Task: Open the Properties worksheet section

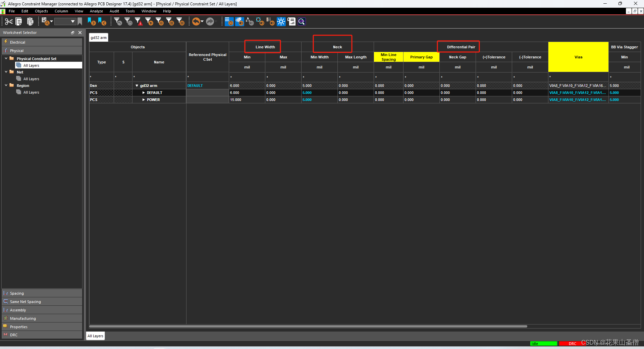Action: pyautogui.click(x=42, y=327)
